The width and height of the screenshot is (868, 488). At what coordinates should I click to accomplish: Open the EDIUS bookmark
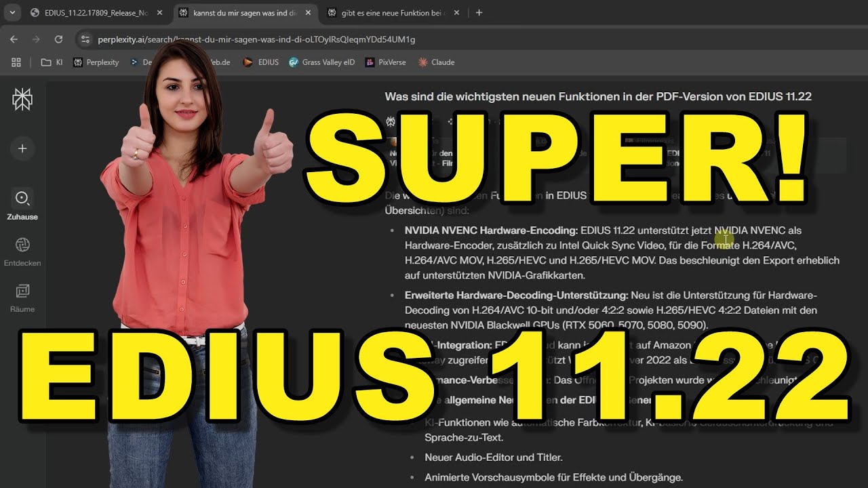(x=261, y=62)
